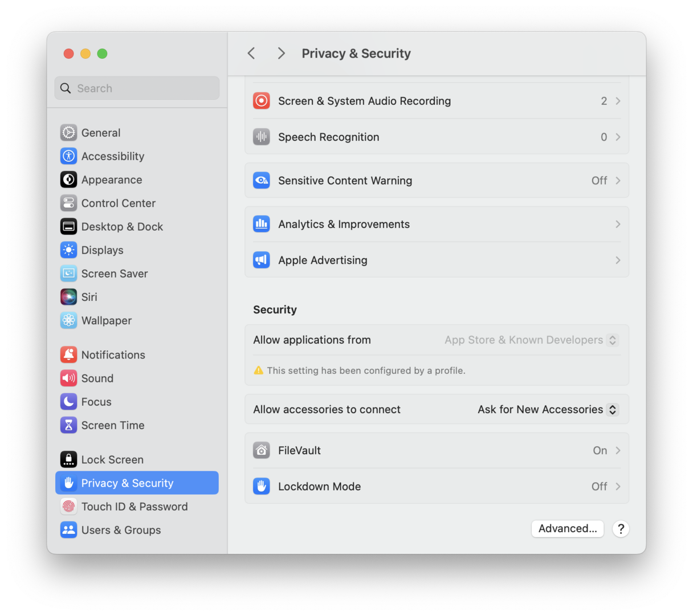Viewport: 693px width, 616px height.
Task: Click the Advanced... button
Action: (568, 528)
